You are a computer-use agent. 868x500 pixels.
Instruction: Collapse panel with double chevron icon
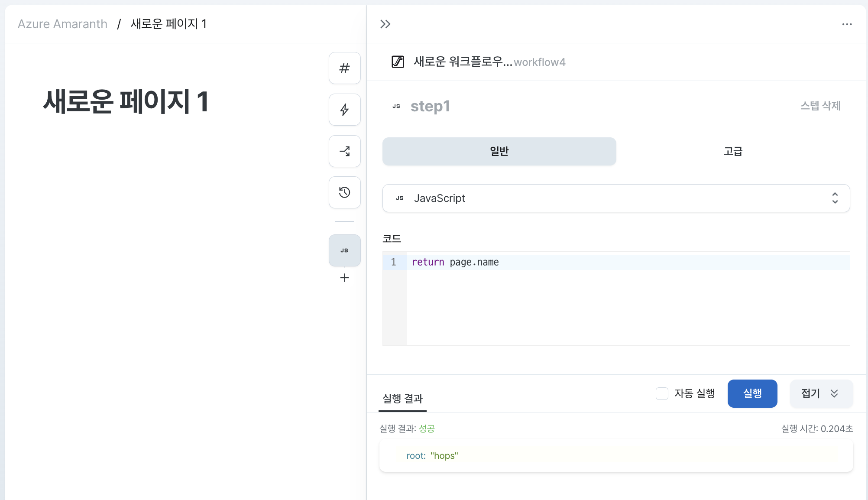(x=385, y=24)
